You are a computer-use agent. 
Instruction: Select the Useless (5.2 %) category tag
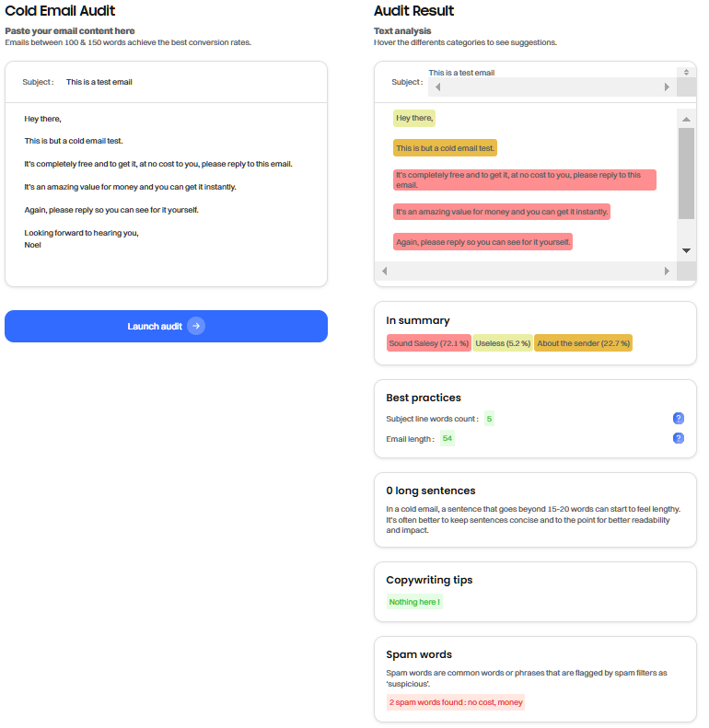503,343
